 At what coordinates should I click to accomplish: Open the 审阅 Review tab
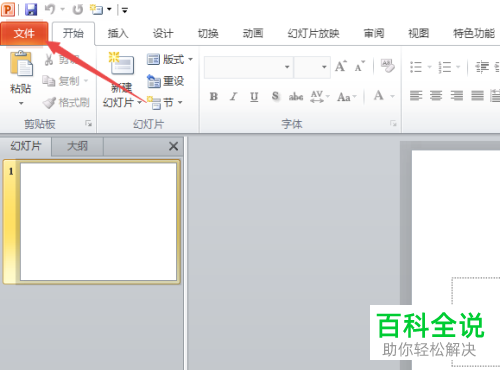[x=374, y=33]
